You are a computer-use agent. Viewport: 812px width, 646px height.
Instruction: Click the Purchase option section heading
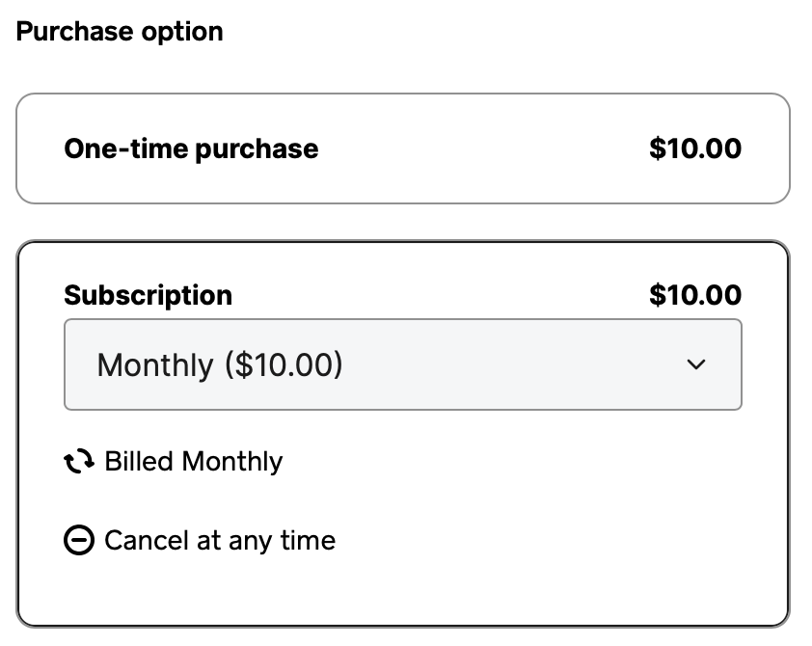(x=120, y=32)
